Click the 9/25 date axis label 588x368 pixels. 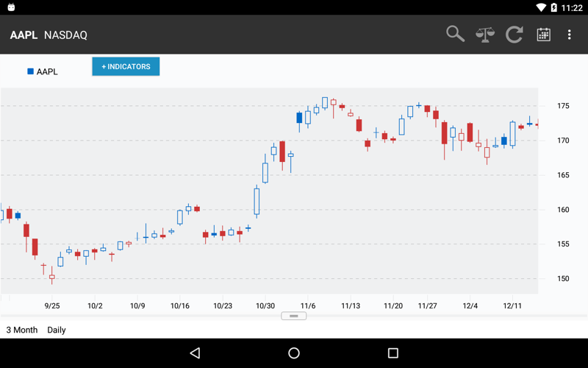(x=52, y=305)
